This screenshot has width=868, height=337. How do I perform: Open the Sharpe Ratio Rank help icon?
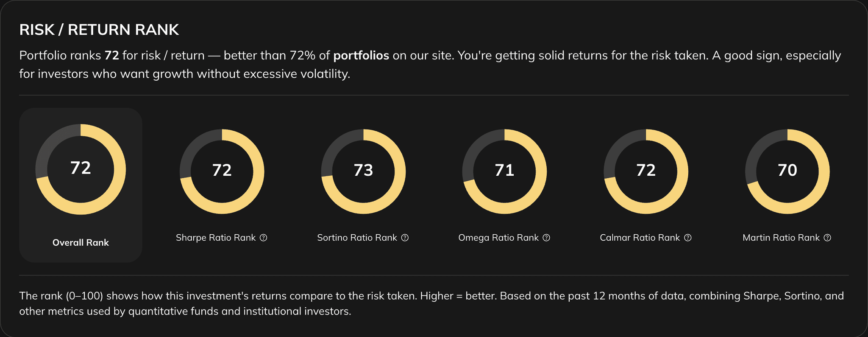click(264, 238)
